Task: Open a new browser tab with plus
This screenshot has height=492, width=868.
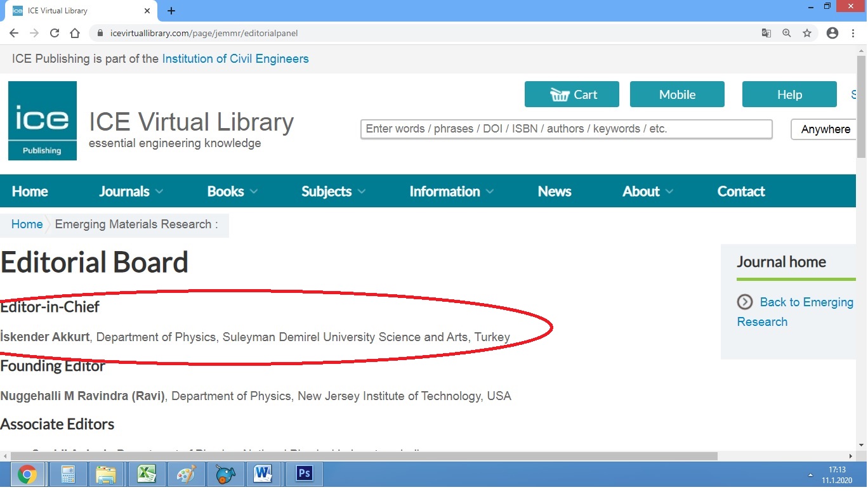Action: click(x=171, y=11)
